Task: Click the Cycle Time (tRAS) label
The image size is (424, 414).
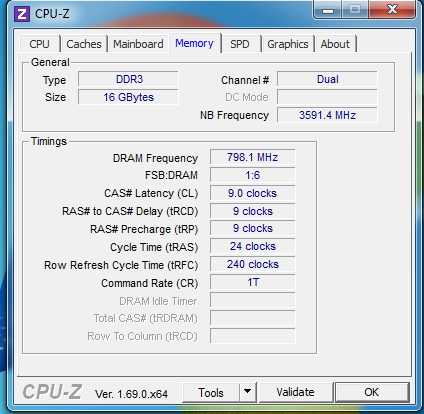Action: click(x=154, y=247)
